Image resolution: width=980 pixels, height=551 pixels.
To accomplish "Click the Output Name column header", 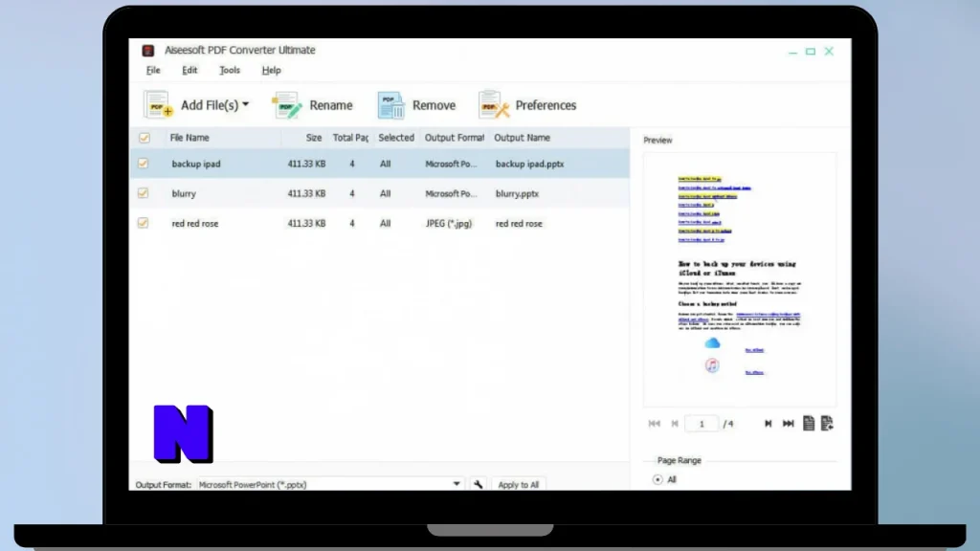I will coord(522,138).
